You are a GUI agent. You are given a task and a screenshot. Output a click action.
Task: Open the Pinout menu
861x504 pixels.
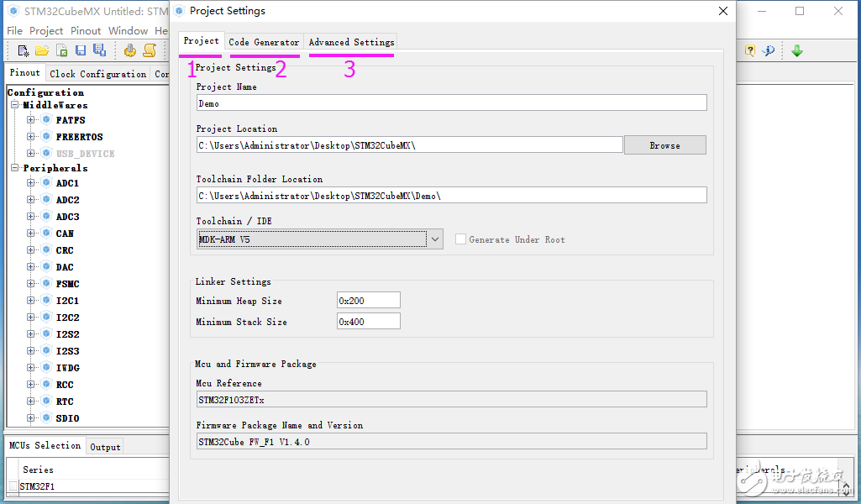point(86,31)
